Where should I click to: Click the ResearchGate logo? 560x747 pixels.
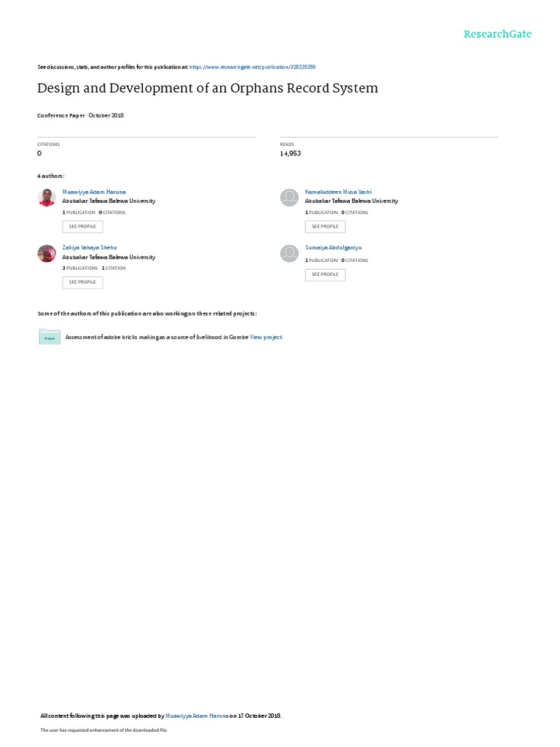point(497,34)
